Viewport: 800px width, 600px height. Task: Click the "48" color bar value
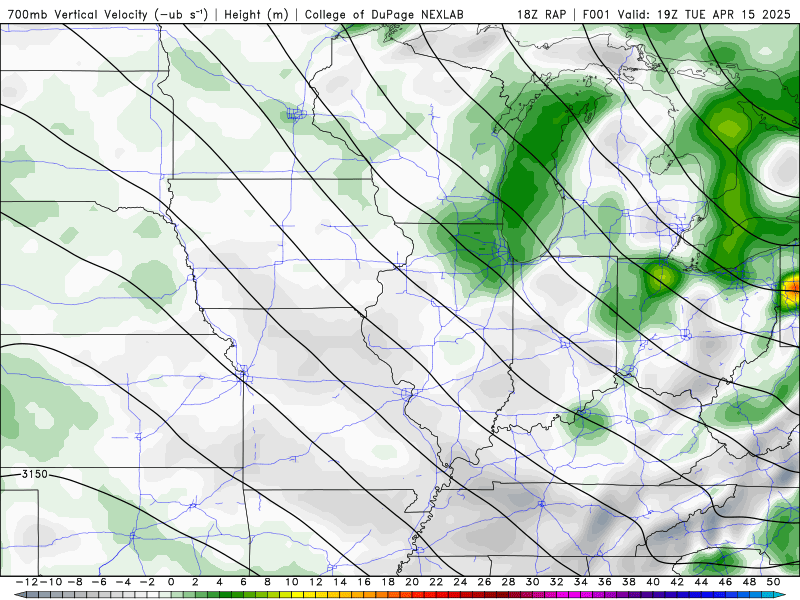pos(749,582)
